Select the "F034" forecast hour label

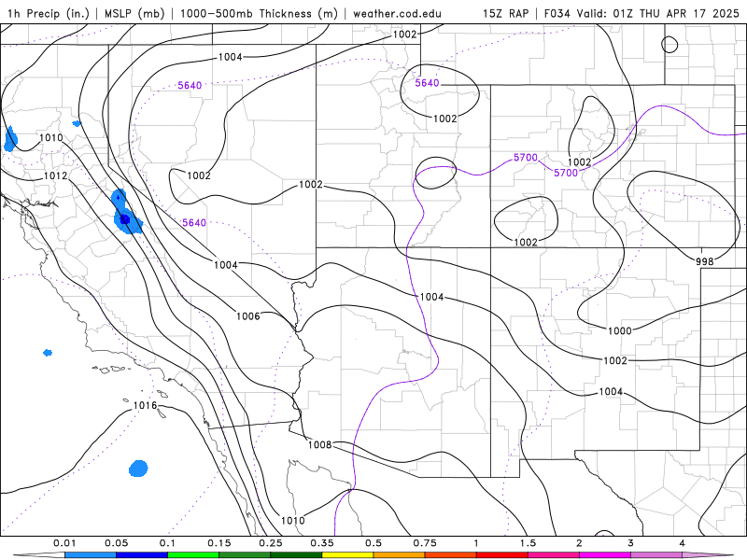tap(557, 13)
